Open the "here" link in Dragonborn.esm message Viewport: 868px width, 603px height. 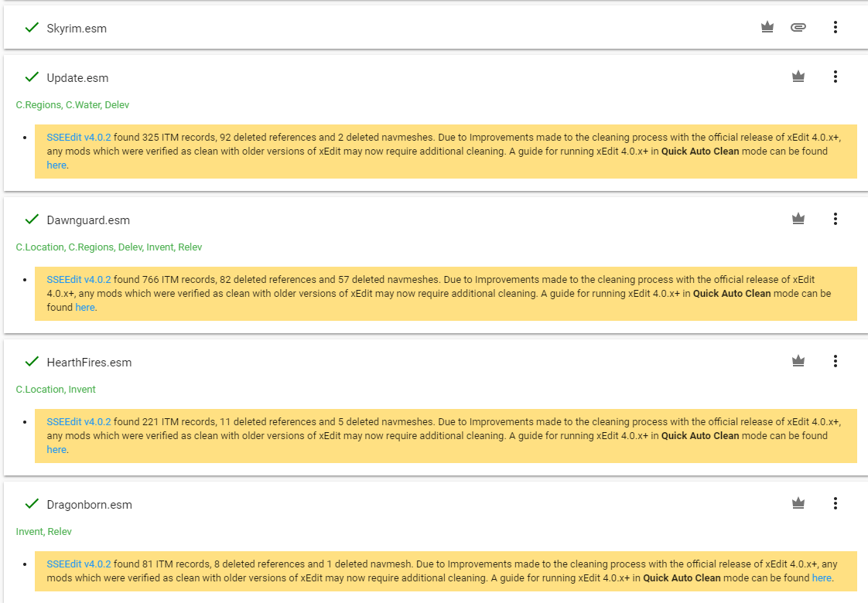pos(822,578)
